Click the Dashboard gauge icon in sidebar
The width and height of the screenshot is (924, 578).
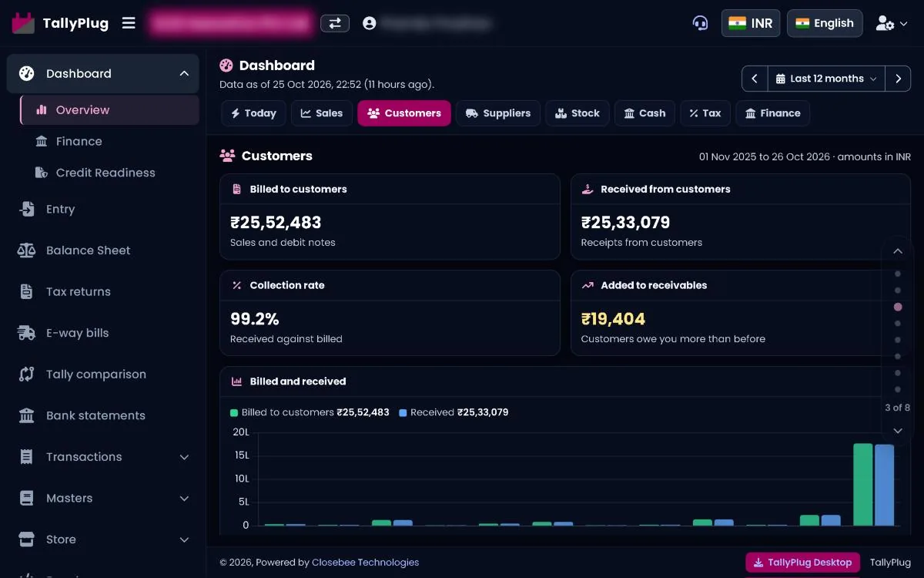point(27,74)
